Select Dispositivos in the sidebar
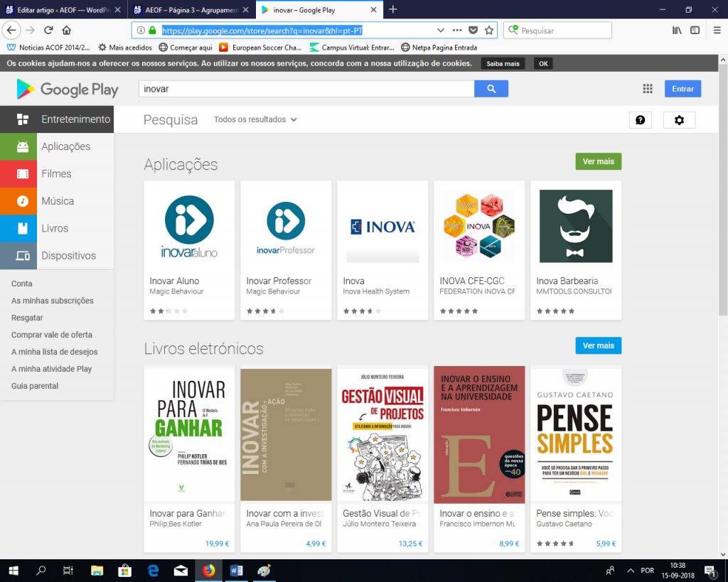Image resolution: width=728 pixels, height=582 pixels. click(57, 256)
